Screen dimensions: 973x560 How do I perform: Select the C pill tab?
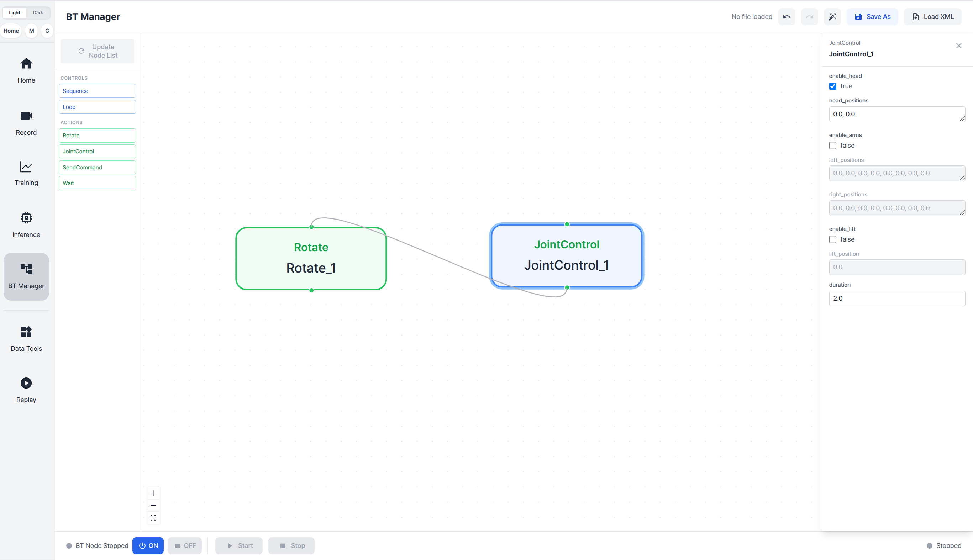(47, 31)
